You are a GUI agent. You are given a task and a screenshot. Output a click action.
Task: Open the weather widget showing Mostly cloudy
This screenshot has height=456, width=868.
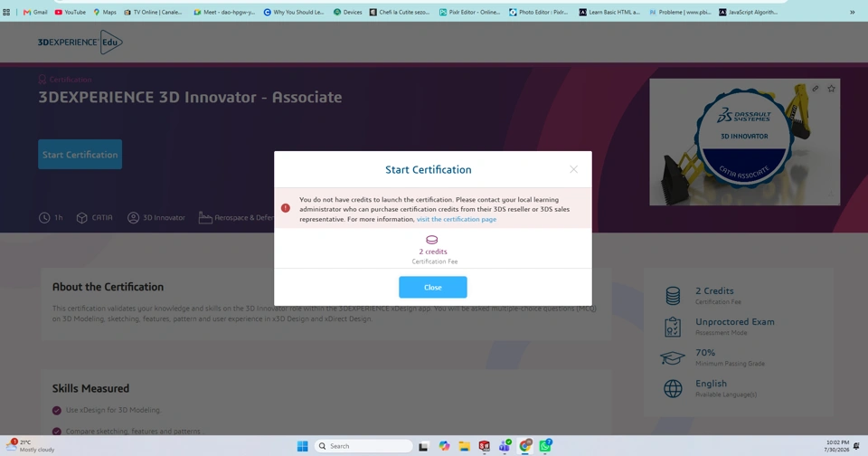tap(31, 446)
